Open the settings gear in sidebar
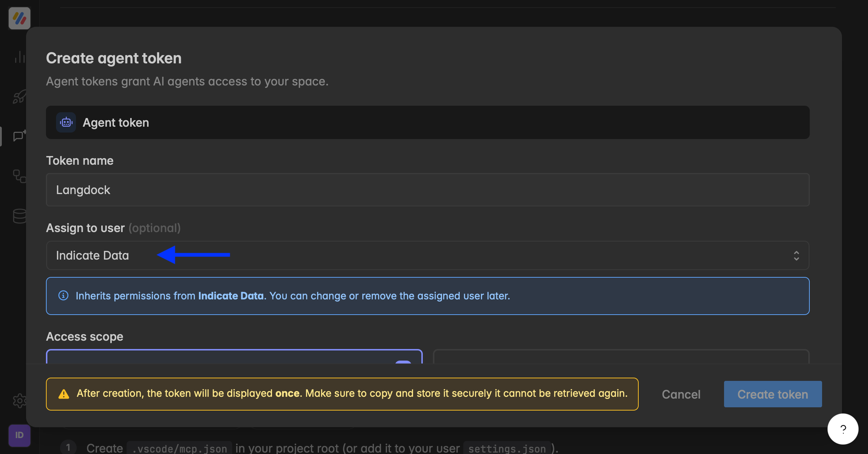Image resolution: width=868 pixels, height=454 pixels. 20,401
